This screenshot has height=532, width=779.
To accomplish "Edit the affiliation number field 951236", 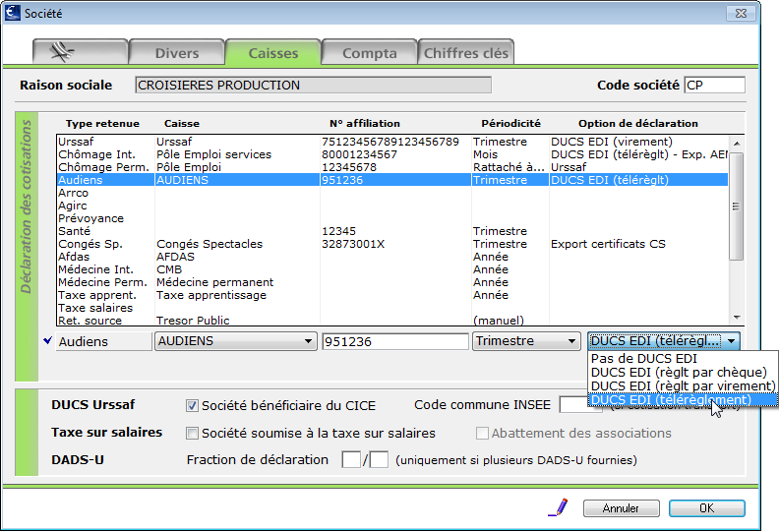I will 395,341.
